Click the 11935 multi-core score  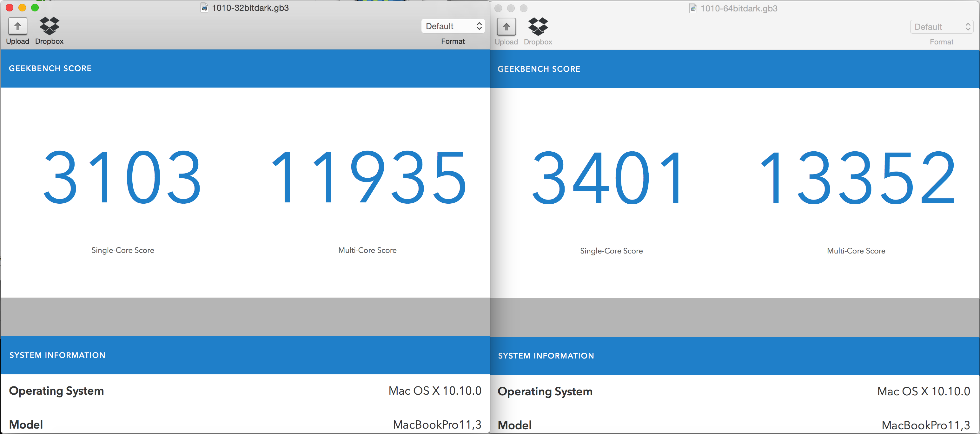(367, 177)
